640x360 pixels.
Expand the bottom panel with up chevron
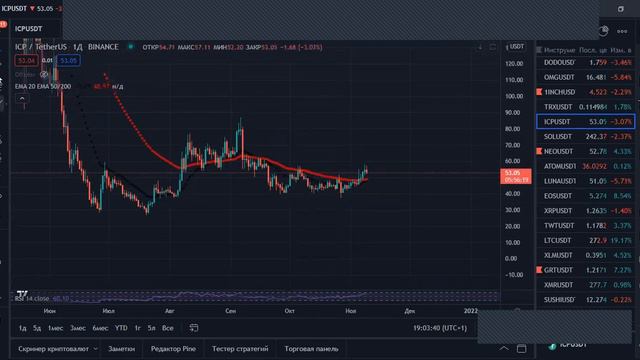[x=504, y=348]
